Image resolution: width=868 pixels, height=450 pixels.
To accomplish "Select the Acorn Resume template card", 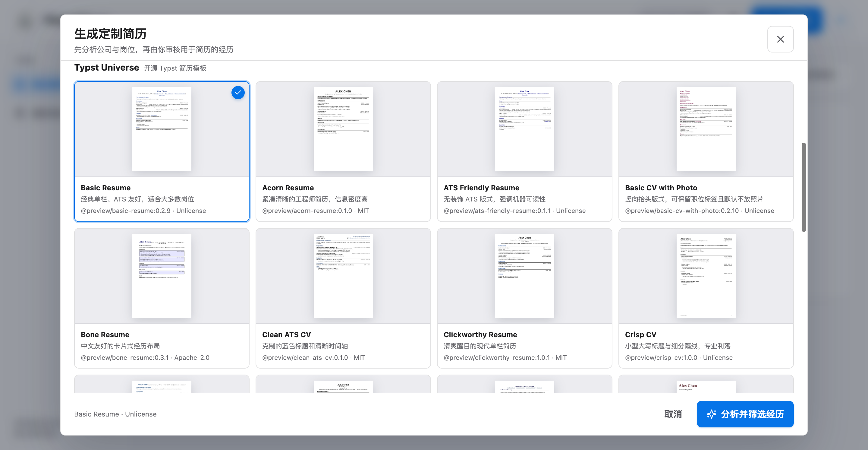I will point(343,151).
